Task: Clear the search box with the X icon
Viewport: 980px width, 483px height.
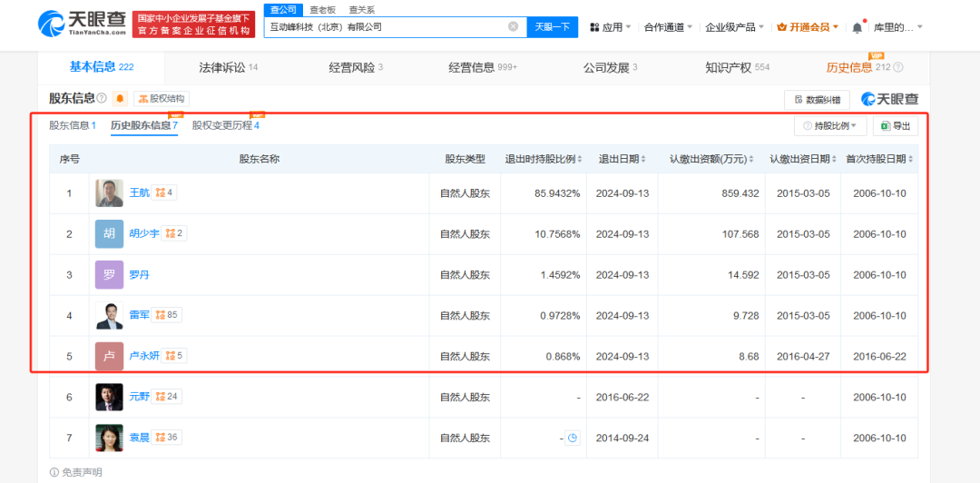Action: (x=513, y=27)
